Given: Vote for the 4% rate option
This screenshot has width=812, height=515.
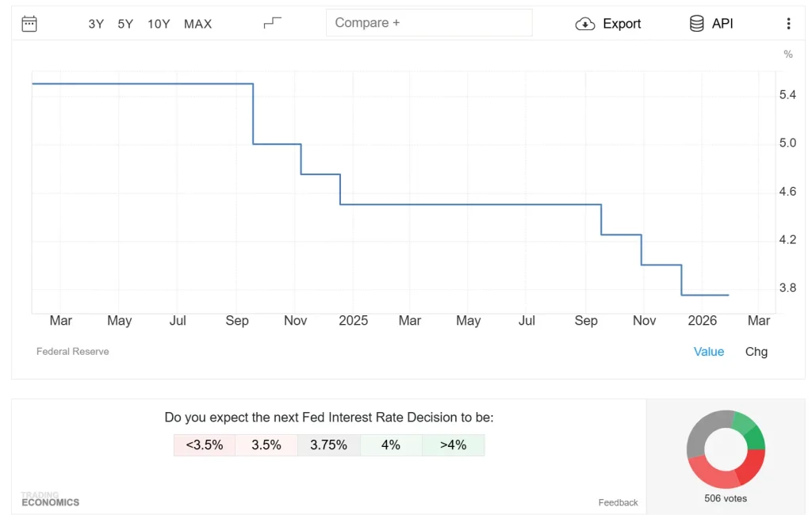Looking at the screenshot, I should (390, 445).
